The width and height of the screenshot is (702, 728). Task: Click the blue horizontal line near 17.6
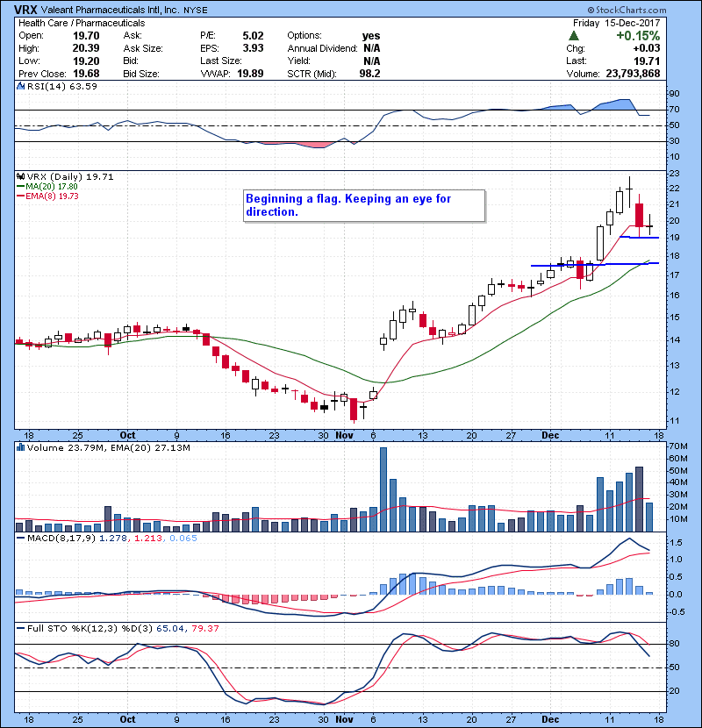595,265
